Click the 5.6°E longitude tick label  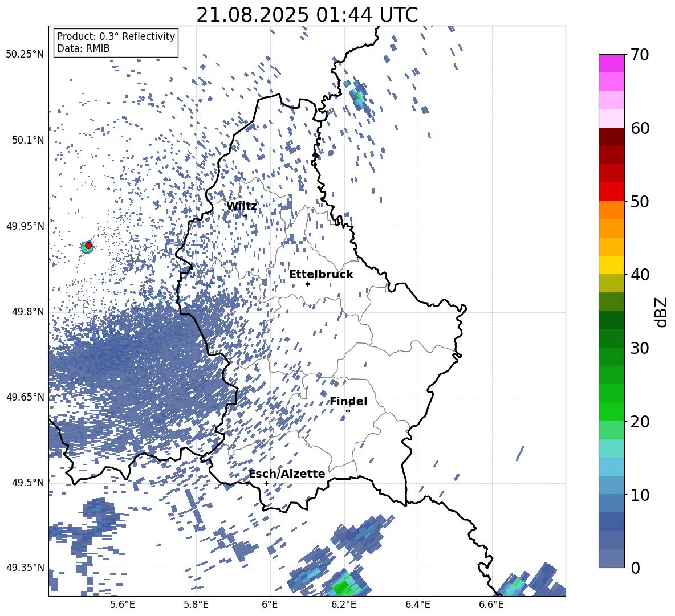point(122,605)
